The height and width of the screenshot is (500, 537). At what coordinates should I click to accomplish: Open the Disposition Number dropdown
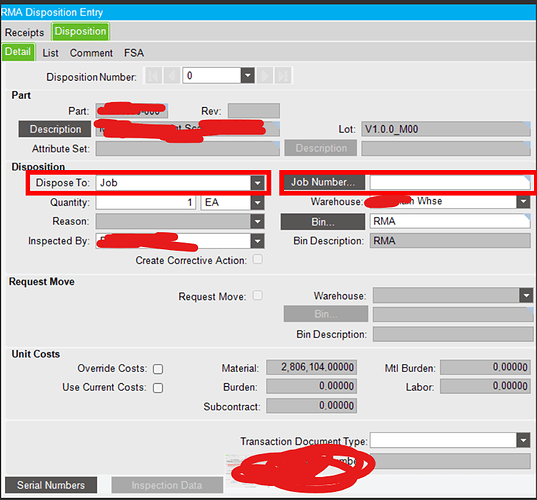coord(248,75)
